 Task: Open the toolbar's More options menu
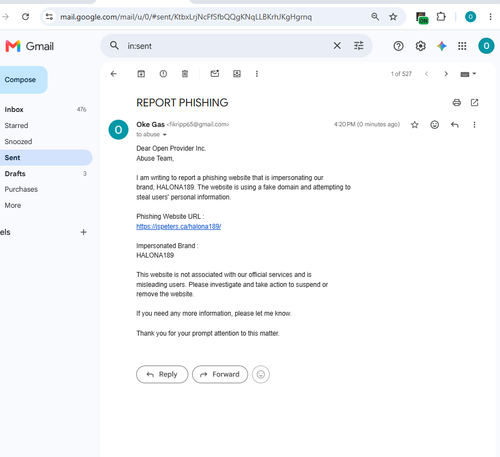tap(257, 74)
